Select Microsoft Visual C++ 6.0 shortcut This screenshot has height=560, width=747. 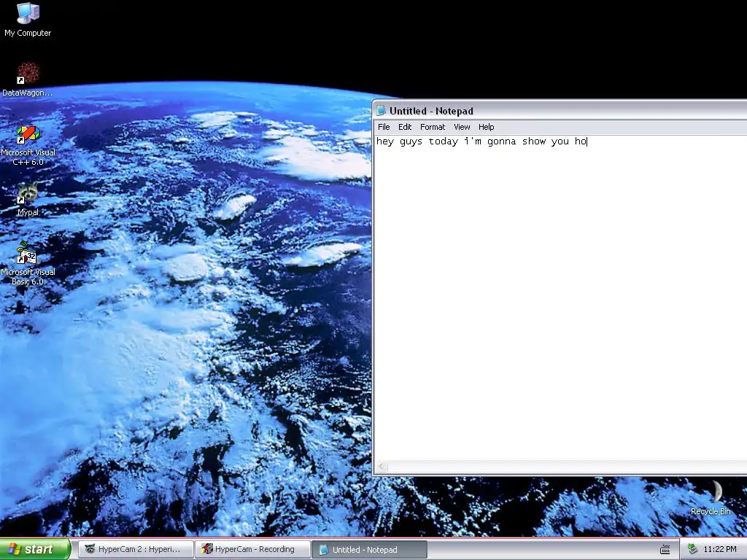click(x=28, y=145)
